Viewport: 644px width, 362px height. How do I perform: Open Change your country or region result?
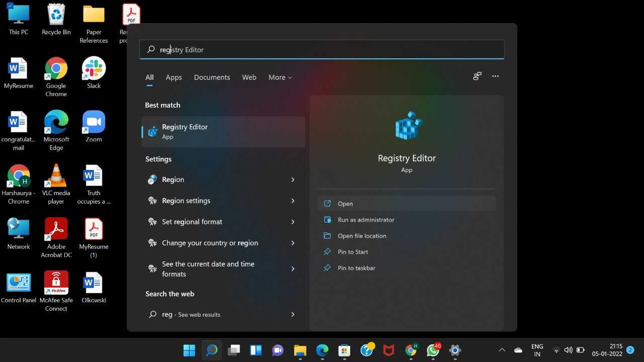coord(223,243)
